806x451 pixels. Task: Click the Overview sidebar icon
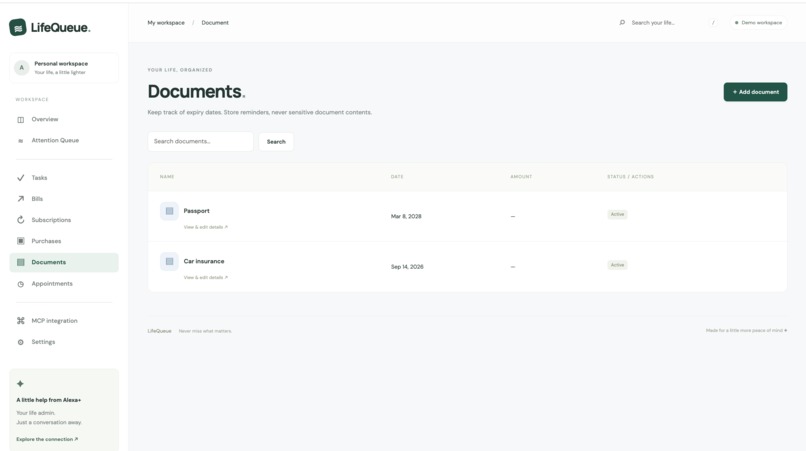21,120
